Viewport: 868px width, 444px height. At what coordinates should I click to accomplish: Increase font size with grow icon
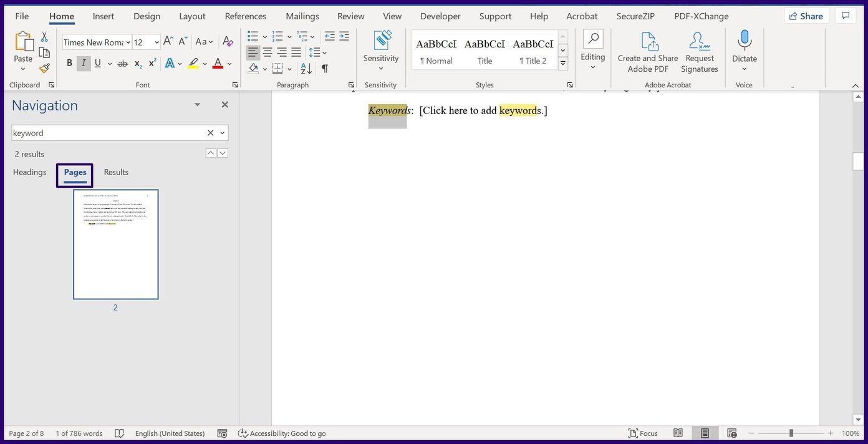(x=168, y=42)
